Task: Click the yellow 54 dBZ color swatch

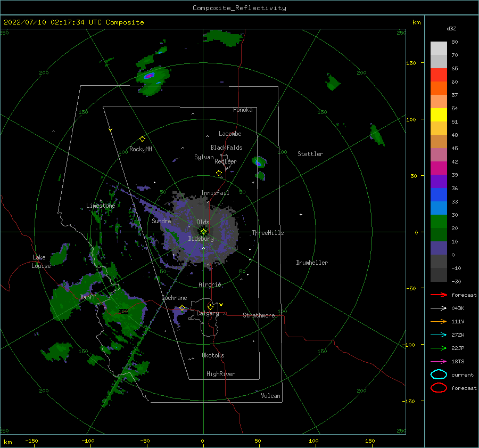Action: click(x=439, y=115)
